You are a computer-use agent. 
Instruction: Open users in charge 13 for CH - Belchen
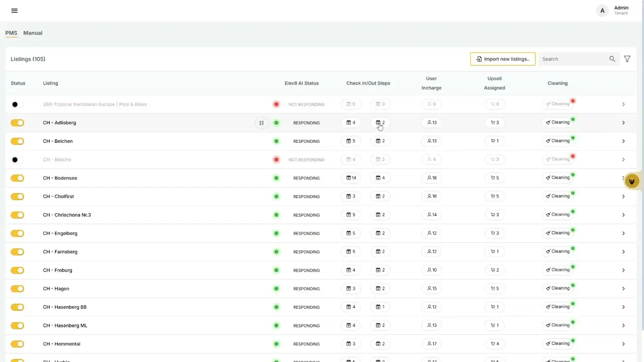431,141
